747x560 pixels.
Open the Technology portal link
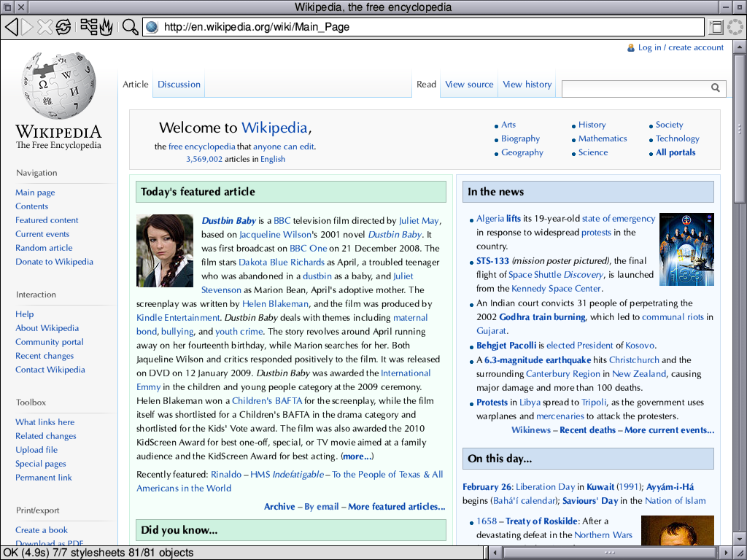tap(678, 139)
